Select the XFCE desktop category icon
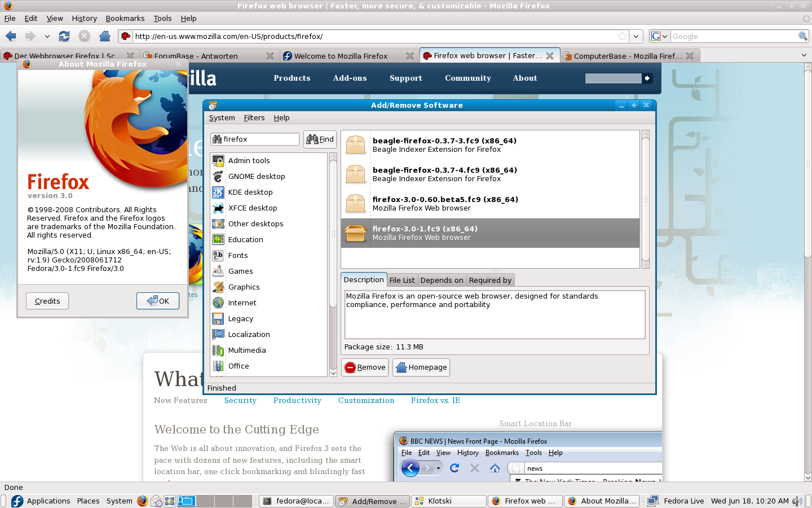Image resolution: width=812 pixels, height=508 pixels. coord(218,208)
